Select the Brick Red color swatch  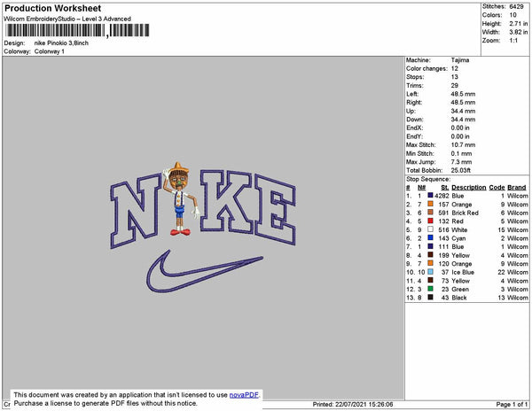(x=430, y=213)
